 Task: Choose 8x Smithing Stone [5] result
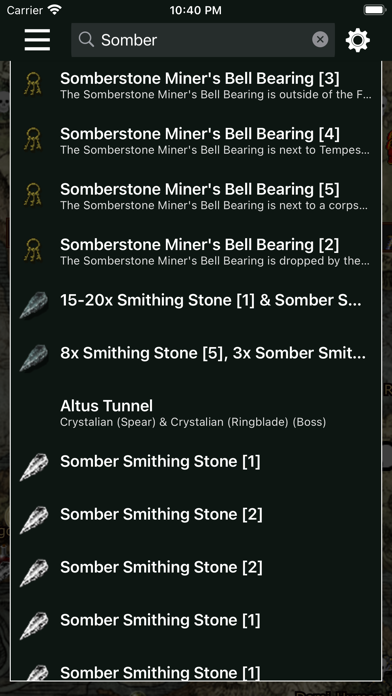coord(196,353)
